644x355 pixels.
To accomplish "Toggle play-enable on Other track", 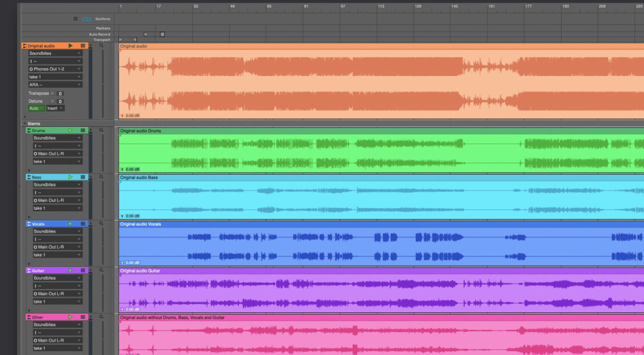I will pyautogui.click(x=70, y=317).
